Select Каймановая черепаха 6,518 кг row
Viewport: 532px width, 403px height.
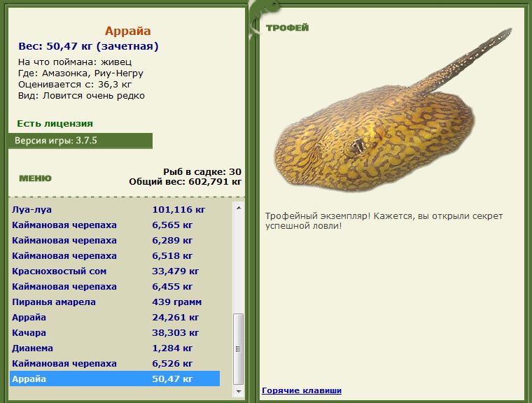click(115, 256)
